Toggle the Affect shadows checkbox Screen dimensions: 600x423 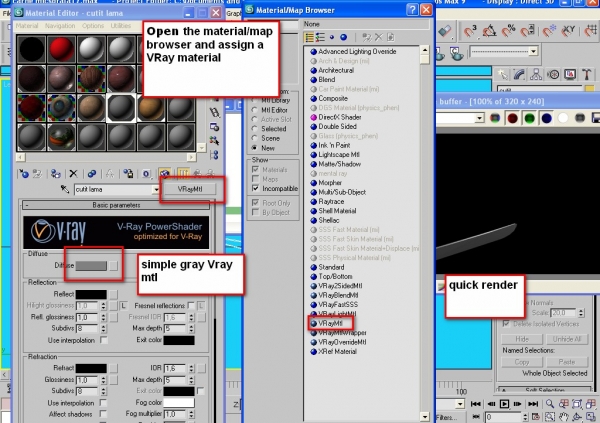tap(103, 414)
